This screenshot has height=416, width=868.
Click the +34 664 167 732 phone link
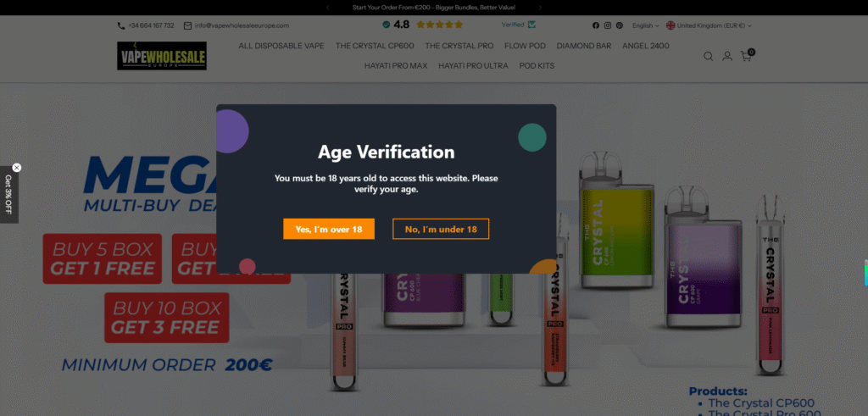[x=146, y=25]
